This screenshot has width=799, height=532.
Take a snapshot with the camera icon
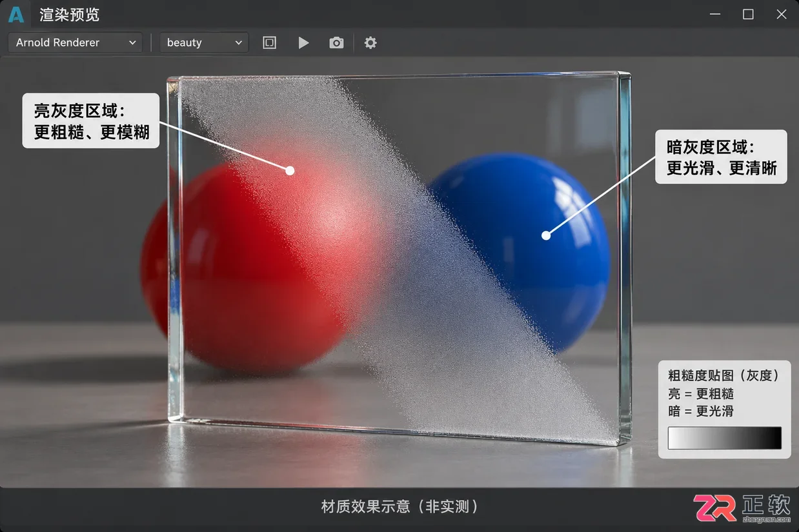click(x=336, y=43)
